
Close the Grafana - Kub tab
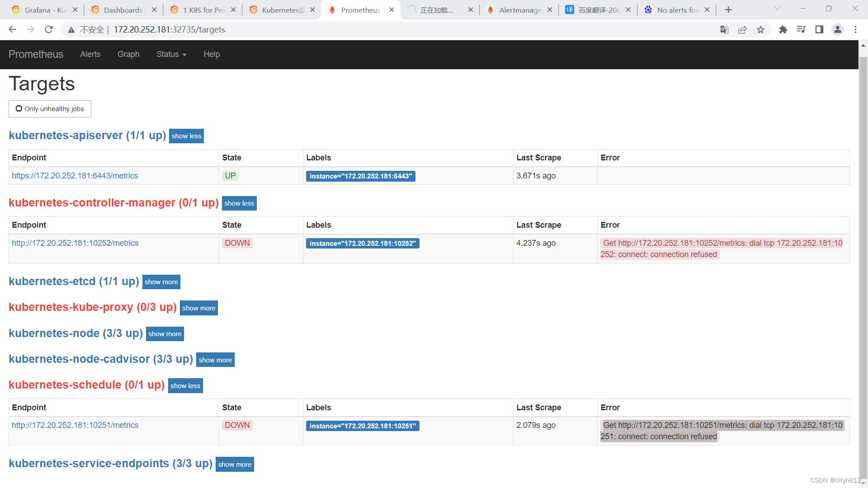coord(75,9)
